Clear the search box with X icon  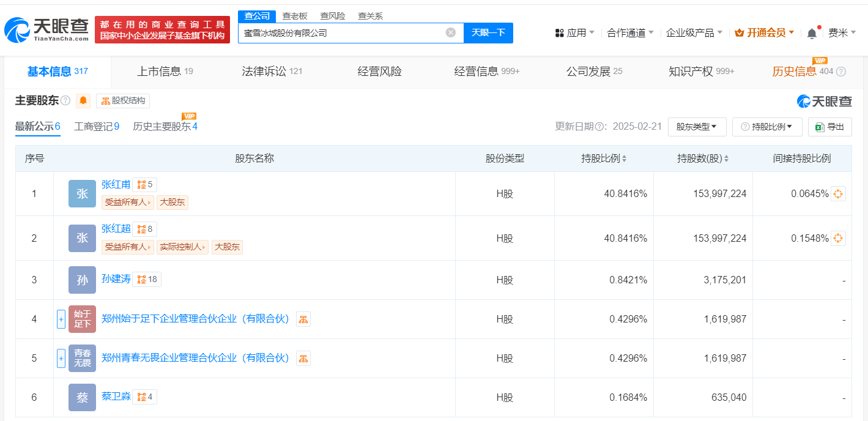451,32
